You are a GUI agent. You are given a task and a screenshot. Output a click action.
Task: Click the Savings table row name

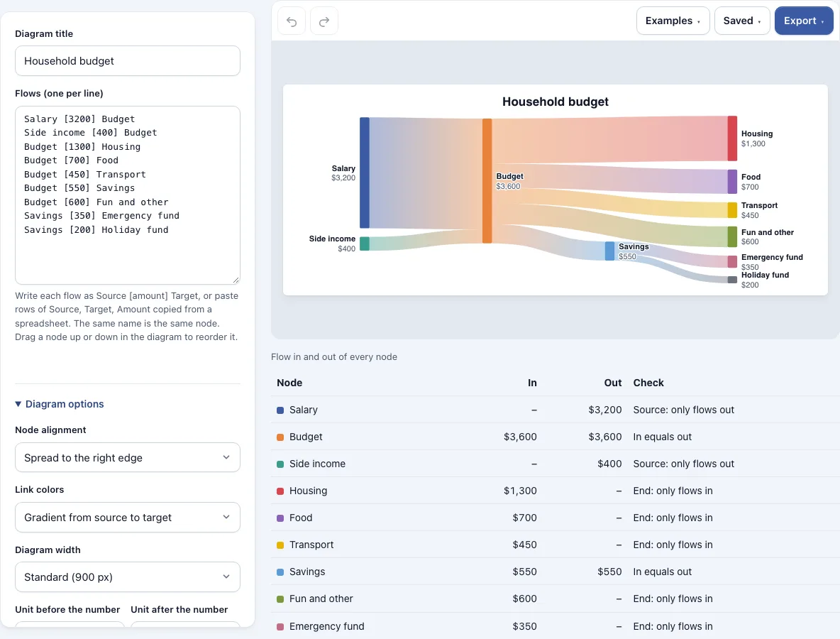[x=307, y=572]
